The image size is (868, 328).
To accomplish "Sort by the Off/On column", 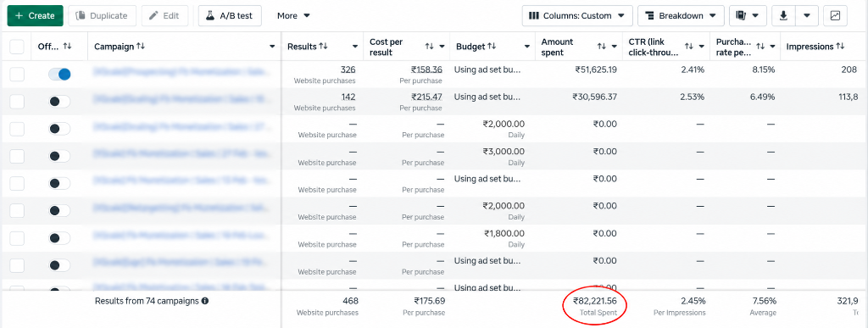I will click(x=67, y=47).
